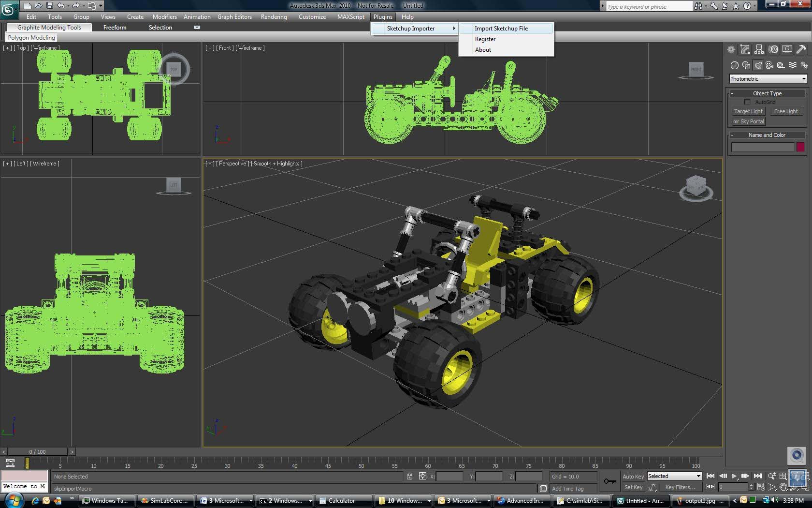
Task: Select the Space Warps category icon
Action: tap(793, 65)
